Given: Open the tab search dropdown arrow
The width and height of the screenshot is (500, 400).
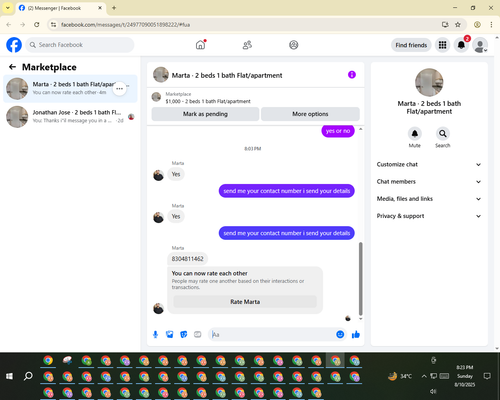Looking at the screenshot, I should pyautogui.click(x=8, y=8).
